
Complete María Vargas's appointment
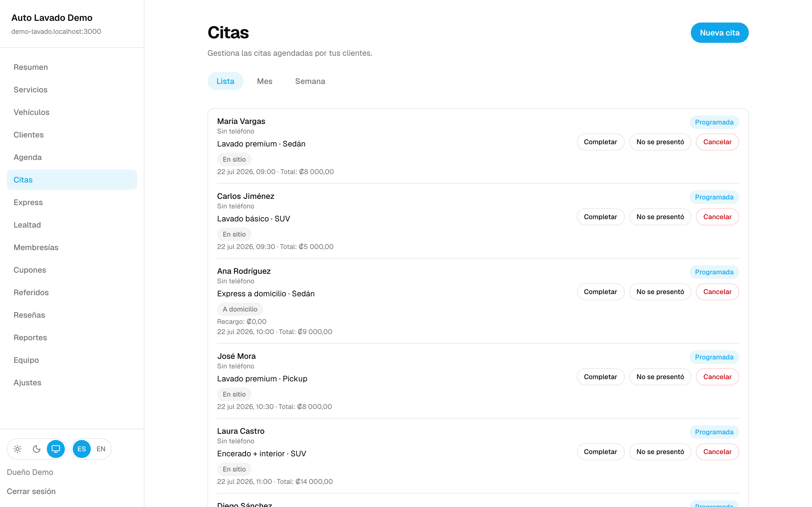600,142
